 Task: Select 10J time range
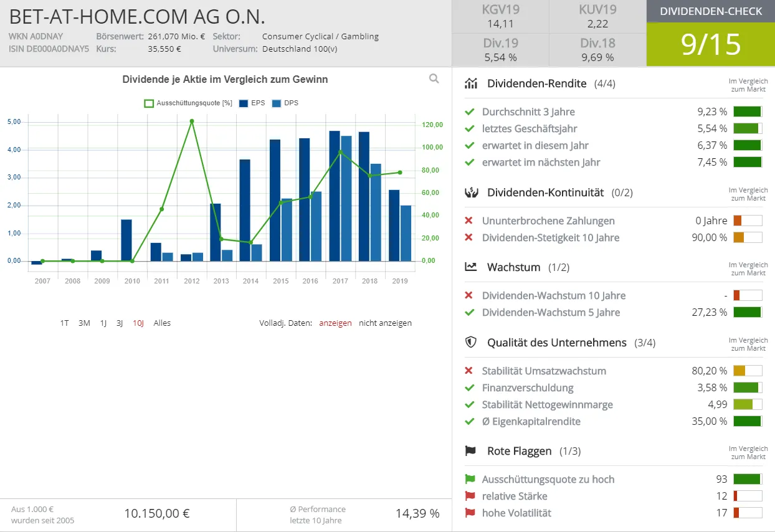(x=138, y=323)
